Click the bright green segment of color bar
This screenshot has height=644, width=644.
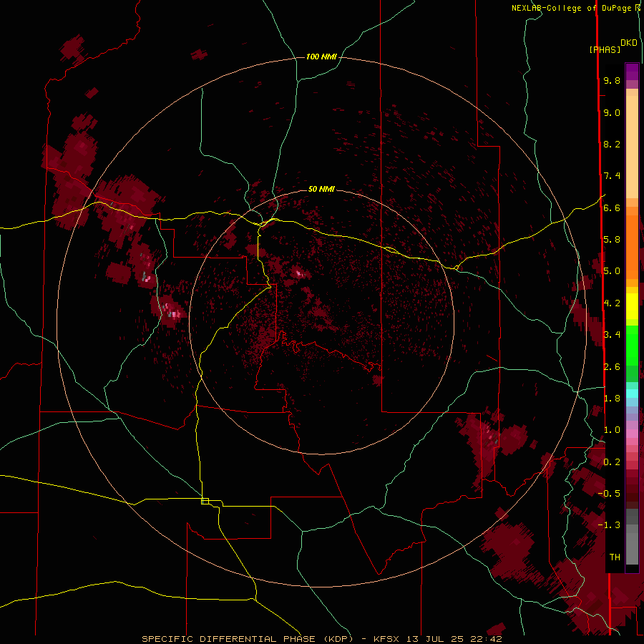632,345
